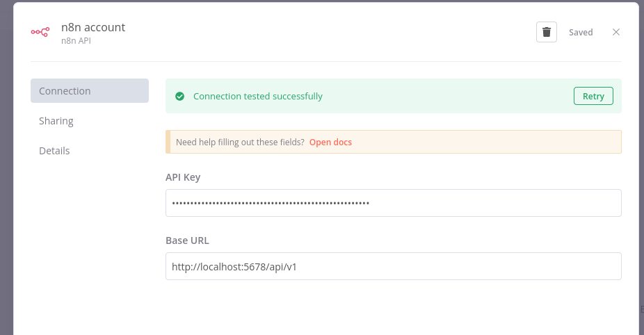Switch to the Sharing tab

(x=56, y=121)
